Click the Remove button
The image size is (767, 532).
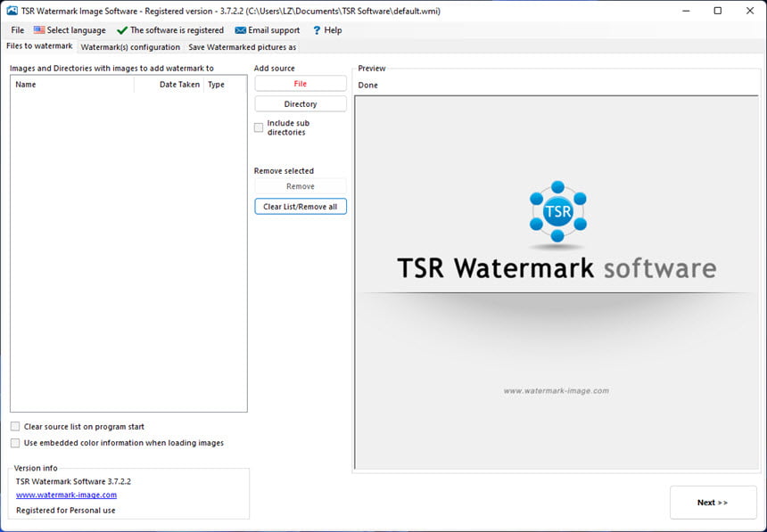(301, 186)
